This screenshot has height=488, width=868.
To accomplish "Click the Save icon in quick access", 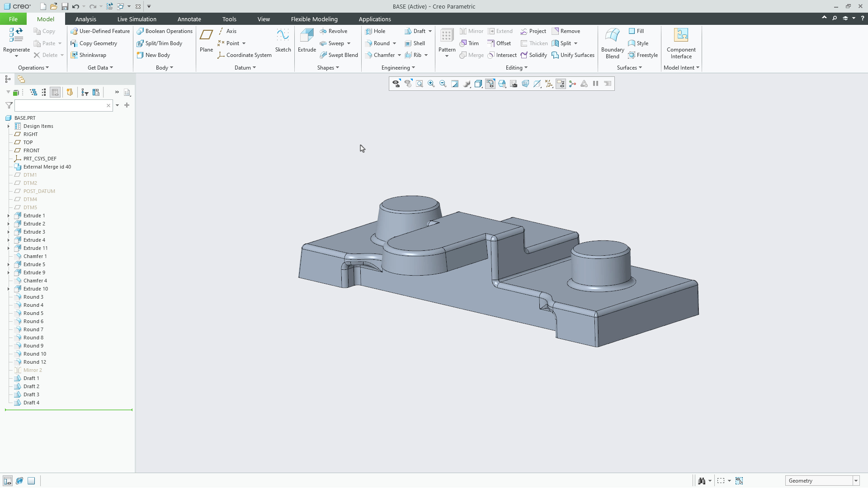I will tap(65, 6).
